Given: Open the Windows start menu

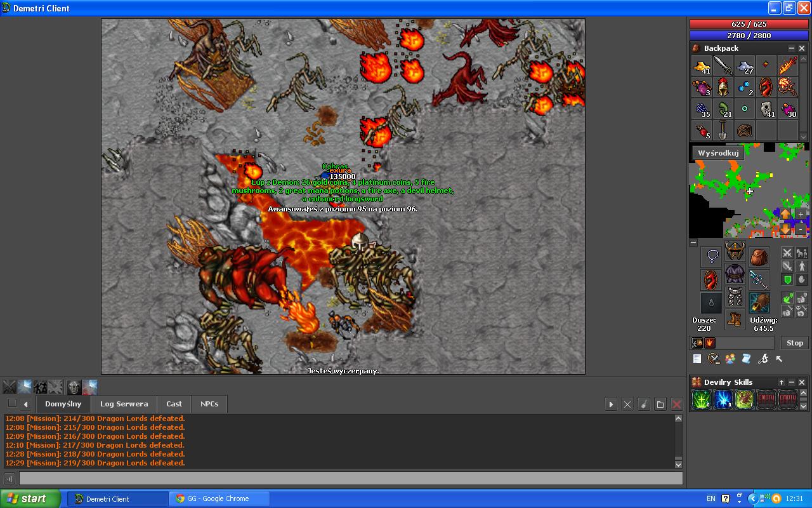Looking at the screenshot, I should (x=30, y=498).
